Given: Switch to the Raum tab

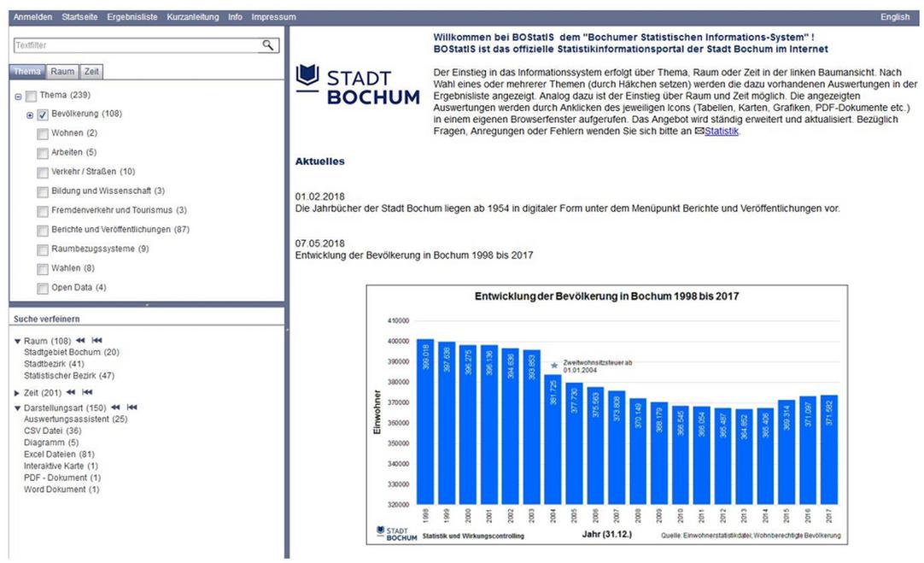Looking at the screenshot, I should (61, 72).
